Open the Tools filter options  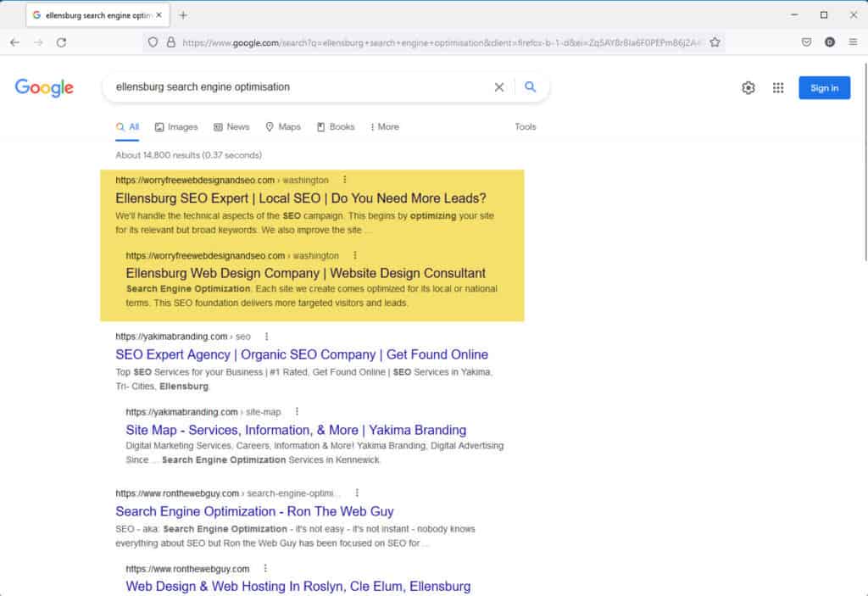[x=526, y=127]
